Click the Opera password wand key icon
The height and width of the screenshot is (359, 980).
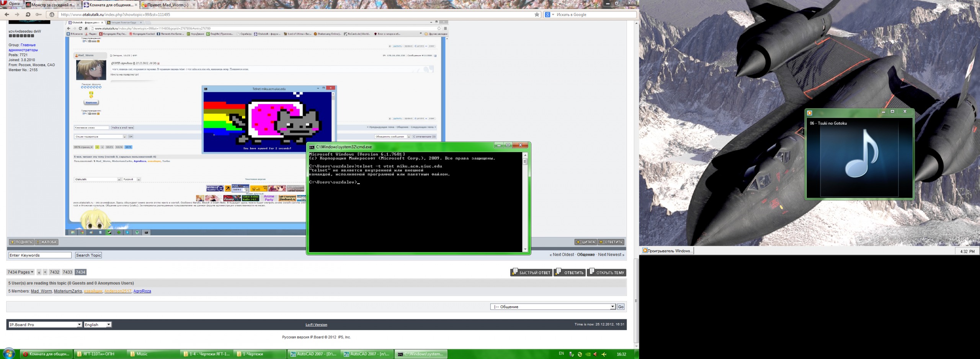coord(38,15)
